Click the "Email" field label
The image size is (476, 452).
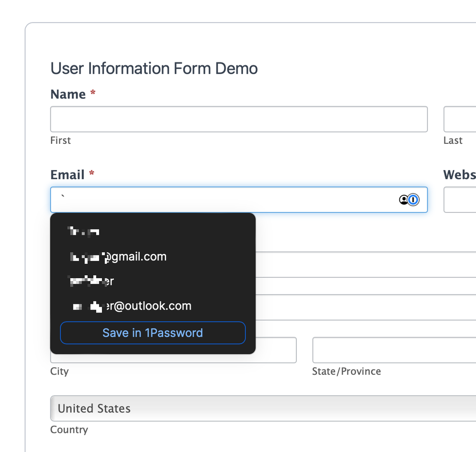(x=67, y=175)
